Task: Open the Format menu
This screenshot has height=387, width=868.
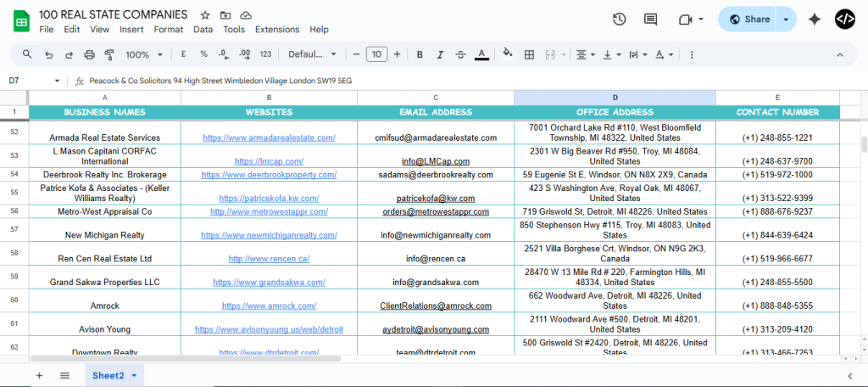Action: pos(169,30)
